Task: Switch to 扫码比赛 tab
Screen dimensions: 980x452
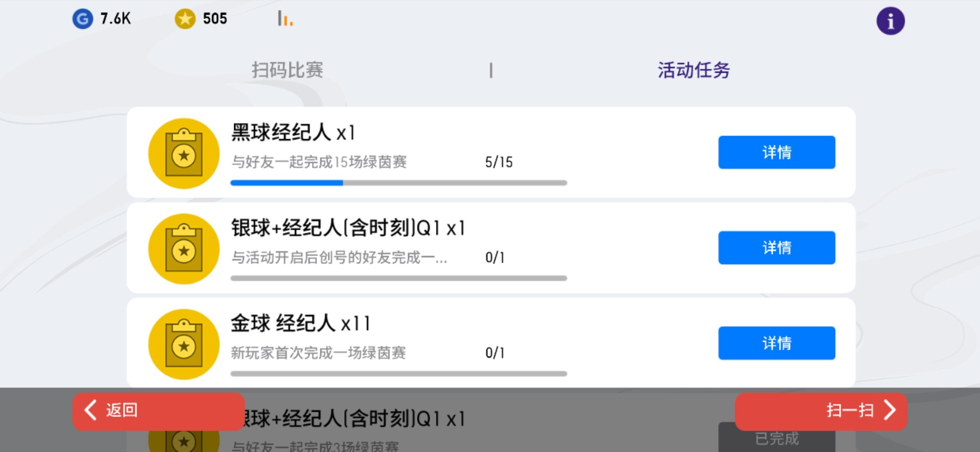Action: tap(287, 70)
